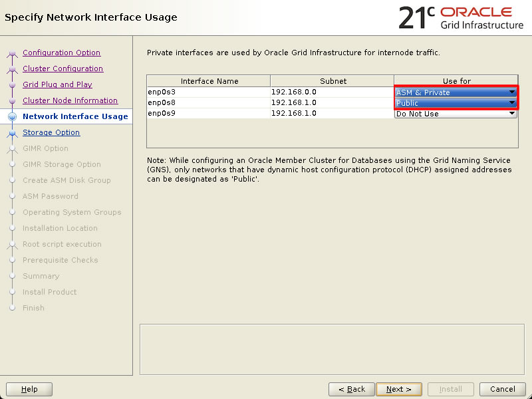Open the Do Not Use dropdown for enp0s9

coord(456,114)
